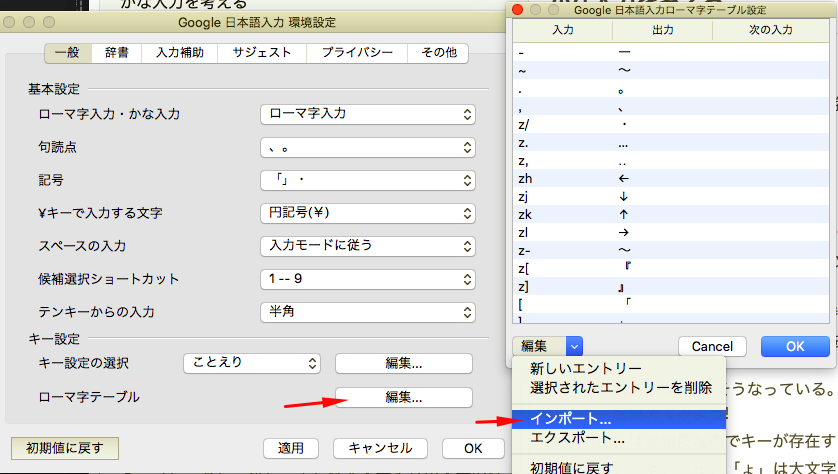
Task: Click the 次の入力 column header
Action: 771,30
